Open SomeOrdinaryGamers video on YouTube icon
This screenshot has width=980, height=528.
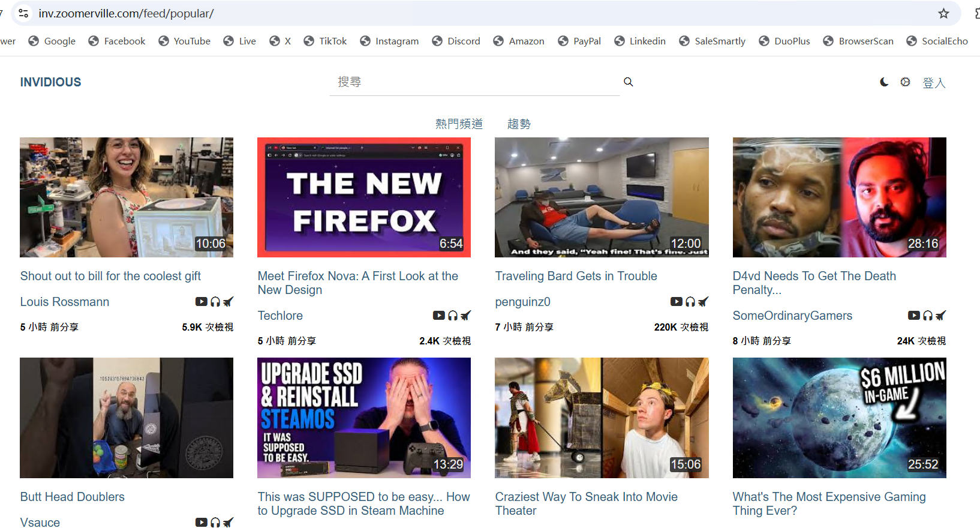(913, 316)
